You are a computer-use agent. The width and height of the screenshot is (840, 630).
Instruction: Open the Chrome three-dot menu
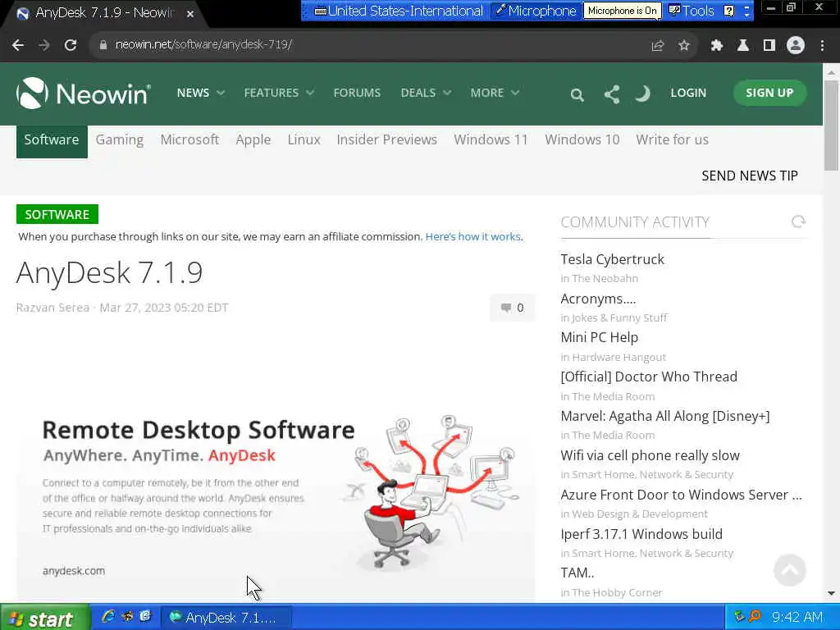[x=822, y=46]
